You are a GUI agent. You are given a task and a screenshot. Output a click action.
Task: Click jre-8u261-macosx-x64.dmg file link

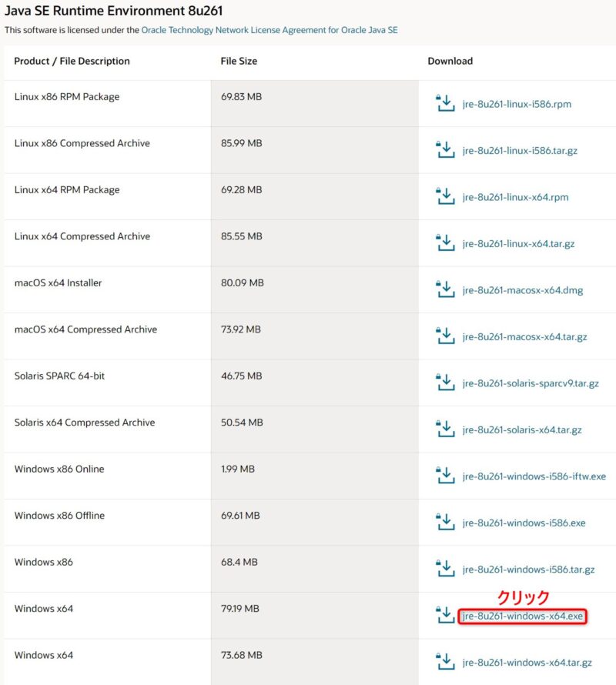[523, 290]
